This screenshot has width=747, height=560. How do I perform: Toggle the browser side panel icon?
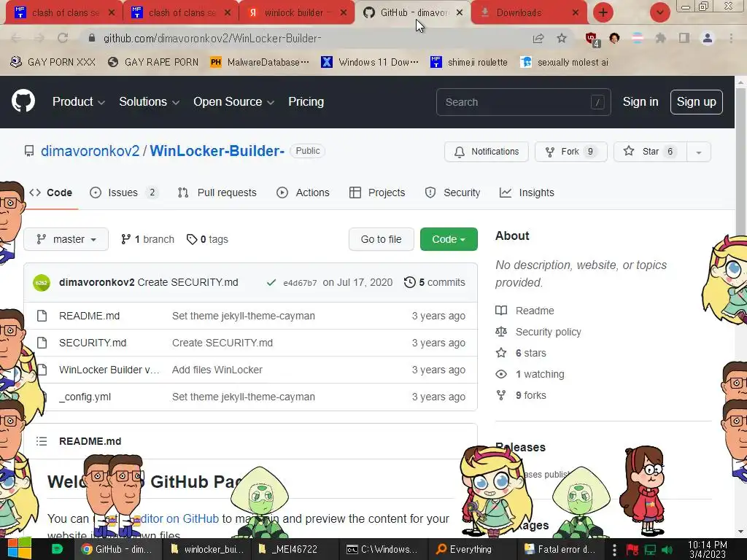coord(684,38)
